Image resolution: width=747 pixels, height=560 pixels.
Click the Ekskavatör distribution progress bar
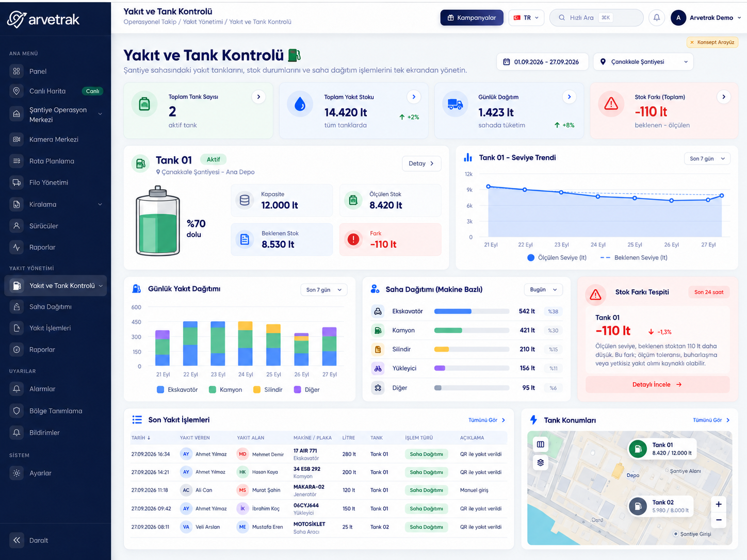pyautogui.click(x=472, y=311)
